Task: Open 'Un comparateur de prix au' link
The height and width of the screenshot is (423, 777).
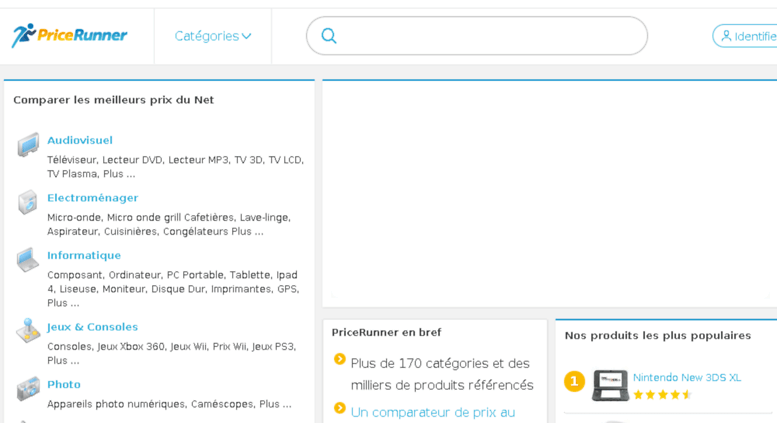Action: [x=433, y=412]
